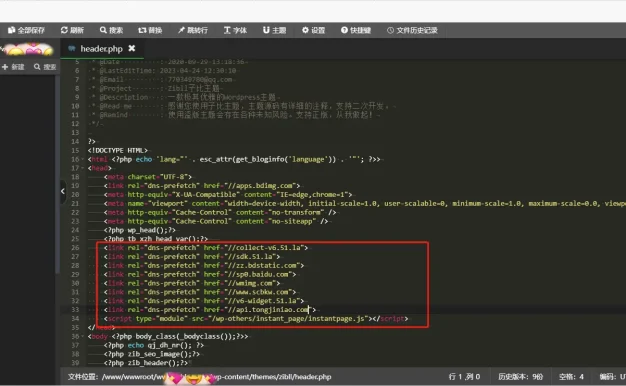This screenshot has width=626, height=386.
Task: Click the v6-widget.51.la prefetch line
Action: (x=204, y=301)
